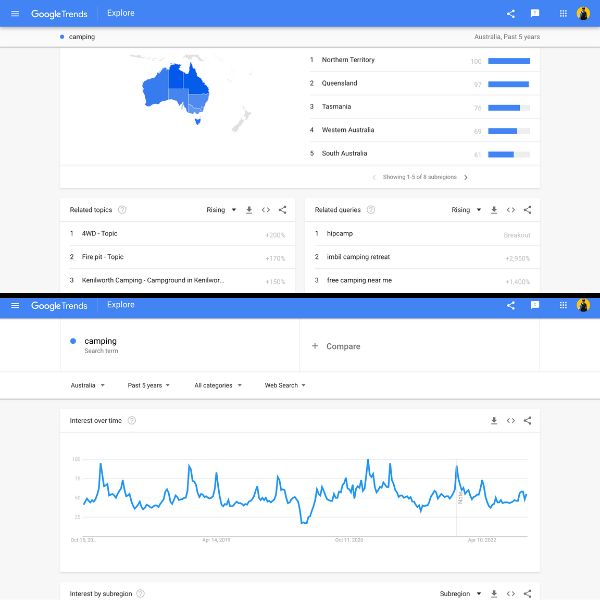Embed the Interest by subregion widget

510,593
